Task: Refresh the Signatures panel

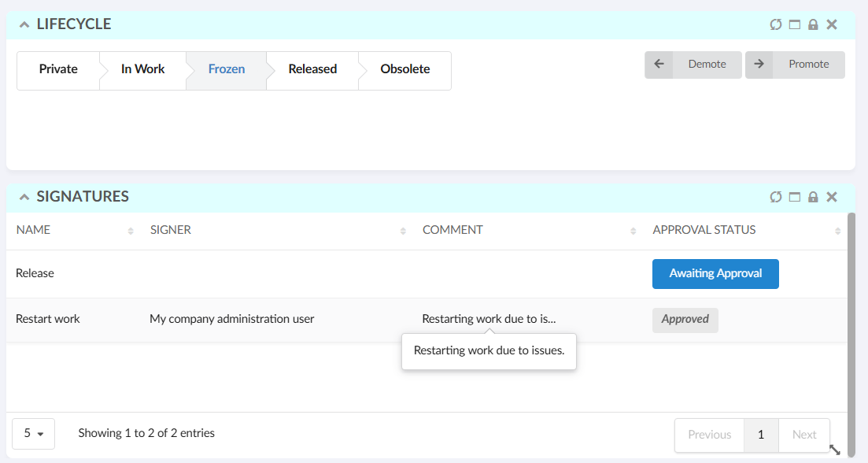Action: coord(776,197)
